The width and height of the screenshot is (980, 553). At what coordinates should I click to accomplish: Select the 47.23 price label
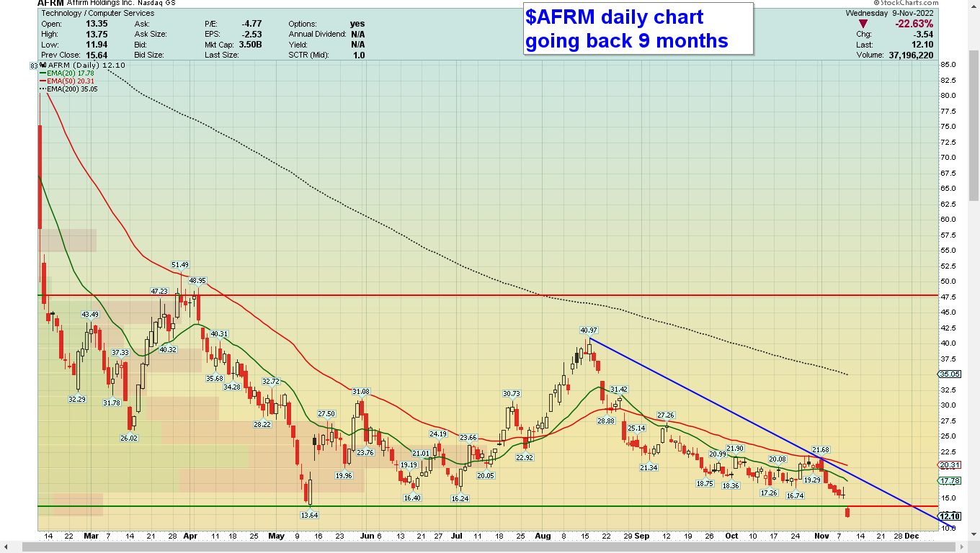click(x=159, y=291)
